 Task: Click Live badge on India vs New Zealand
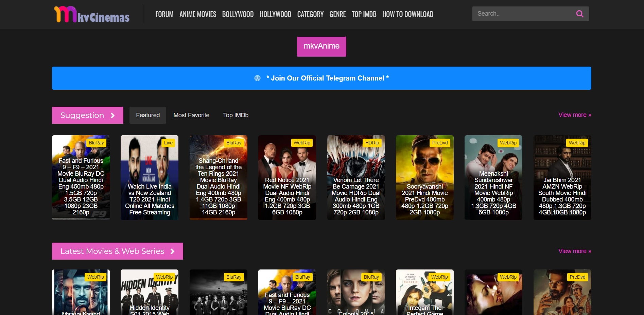(168, 143)
